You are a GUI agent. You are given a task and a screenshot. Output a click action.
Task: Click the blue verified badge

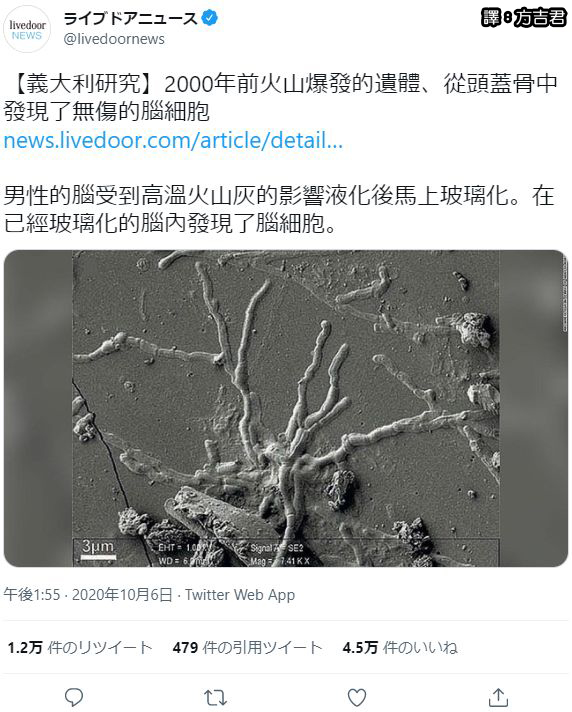coord(209,18)
